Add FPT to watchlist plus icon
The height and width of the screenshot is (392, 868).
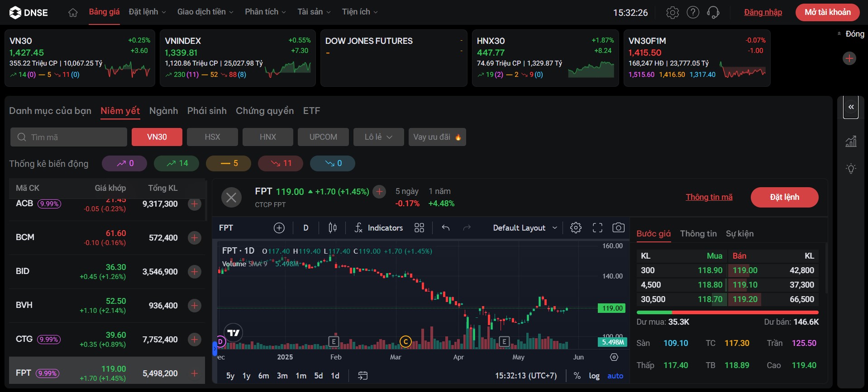click(379, 192)
